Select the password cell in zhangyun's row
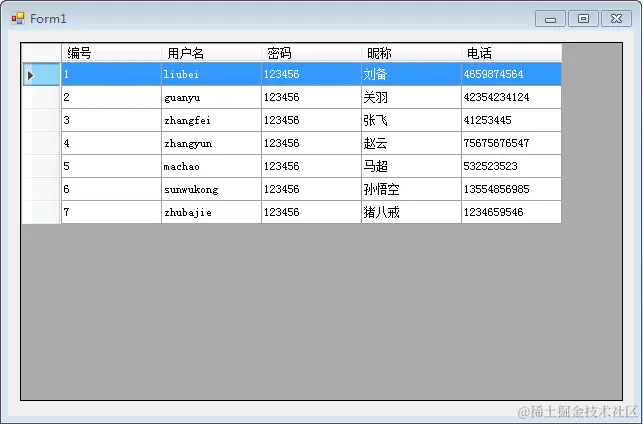Screen dimensions: 643x424 point(311,143)
